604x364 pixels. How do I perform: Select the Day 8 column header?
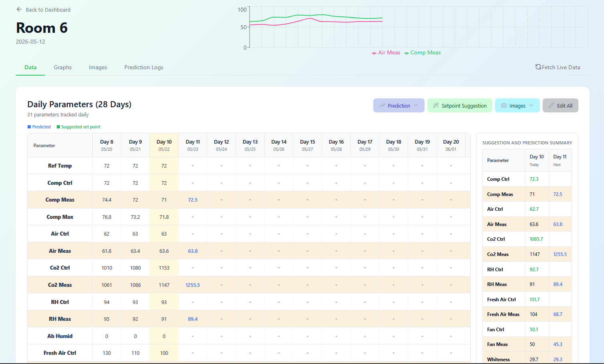(107, 145)
